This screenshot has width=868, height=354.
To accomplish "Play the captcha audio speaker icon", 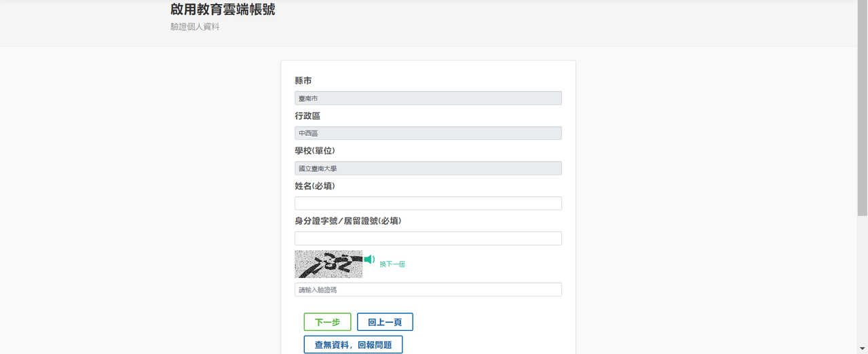I will click(369, 259).
